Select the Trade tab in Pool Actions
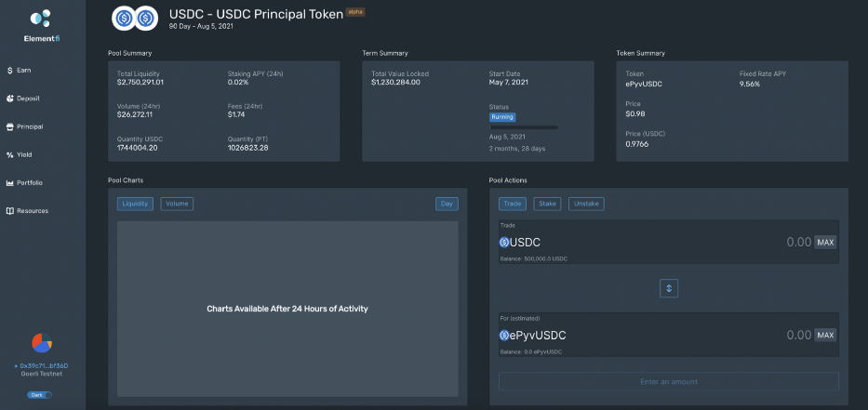Image resolution: width=868 pixels, height=410 pixels. [512, 204]
